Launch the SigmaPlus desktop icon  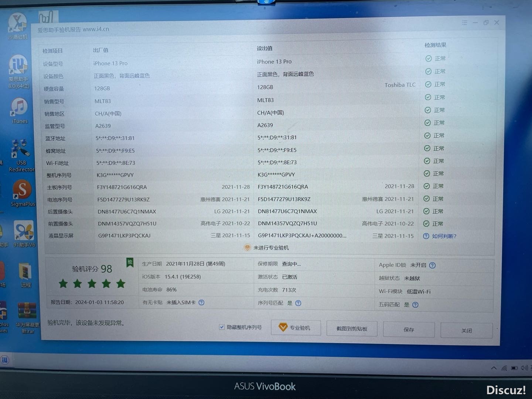tap(23, 193)
